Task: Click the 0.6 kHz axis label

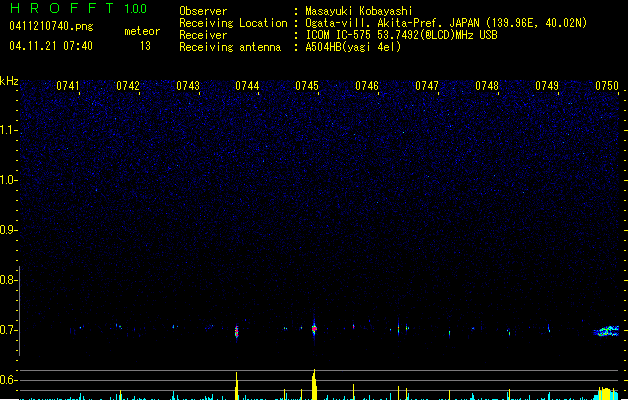Action: tap(8, 380)
